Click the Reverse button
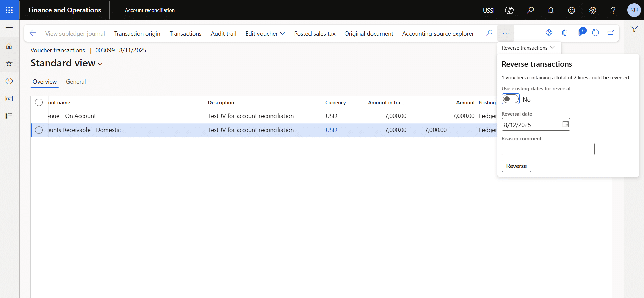 coord(516,166)
